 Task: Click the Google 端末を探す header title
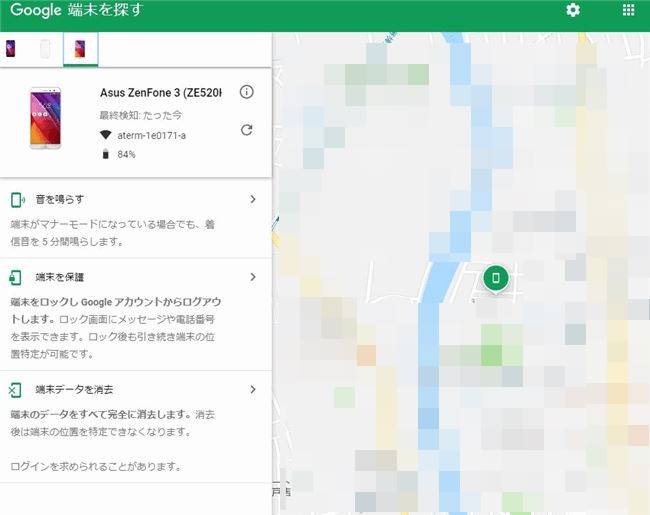click(x=77, y=10)
